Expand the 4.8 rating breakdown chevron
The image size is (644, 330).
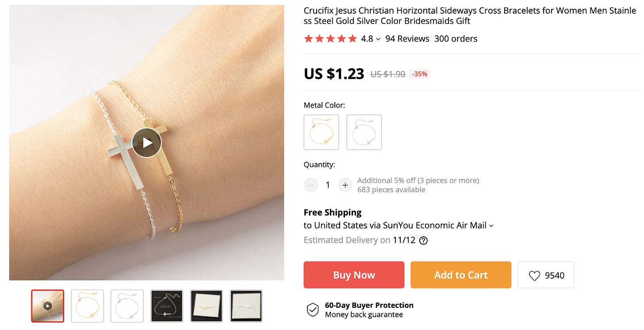pyautogui.click(x=378, y=39)
